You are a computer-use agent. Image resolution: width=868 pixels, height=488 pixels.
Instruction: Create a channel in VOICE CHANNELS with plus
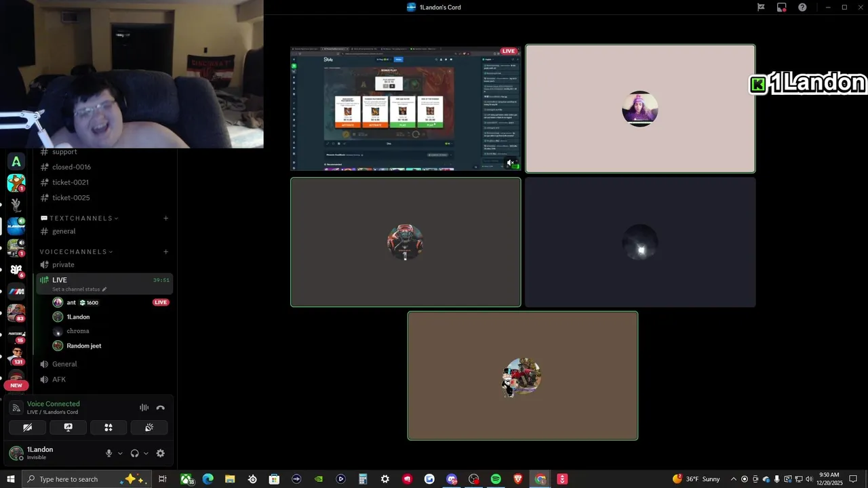tap(165, 251)
